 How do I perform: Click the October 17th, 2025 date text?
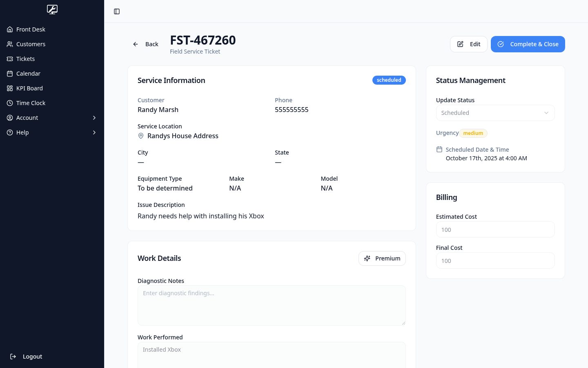[486, 158]
